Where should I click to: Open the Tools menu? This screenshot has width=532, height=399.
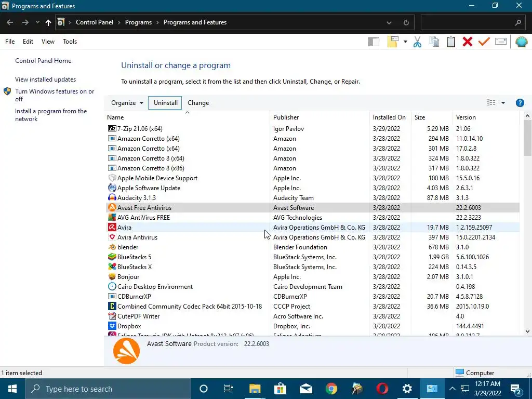click(70, 42)
